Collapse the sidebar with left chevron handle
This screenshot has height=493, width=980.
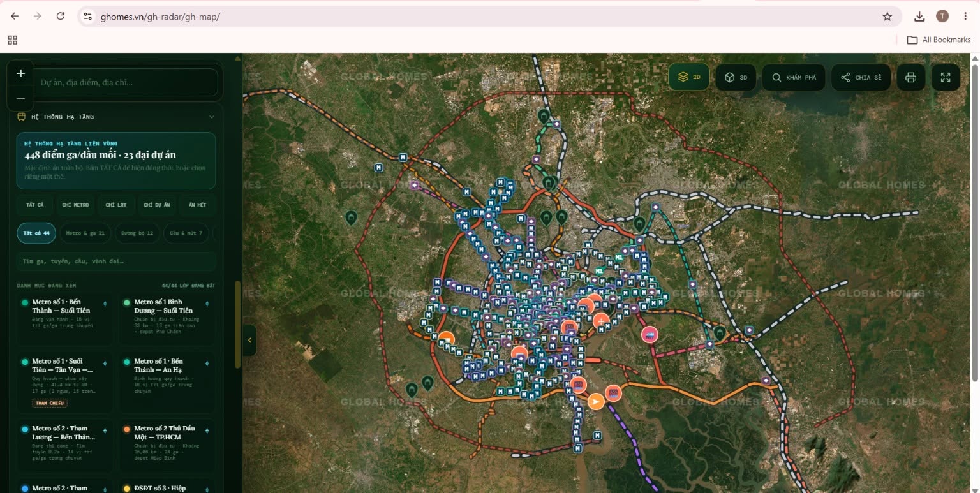point(249,340)
